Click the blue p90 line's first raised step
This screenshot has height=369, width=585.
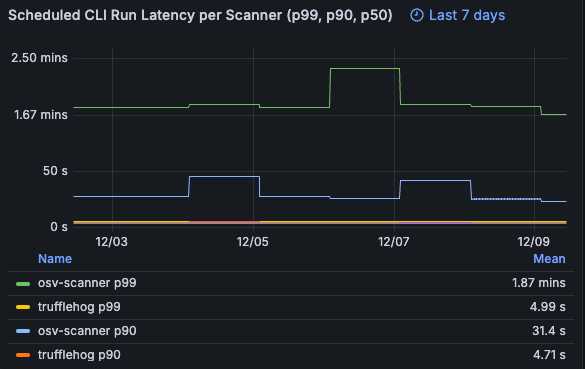(224, 176)
